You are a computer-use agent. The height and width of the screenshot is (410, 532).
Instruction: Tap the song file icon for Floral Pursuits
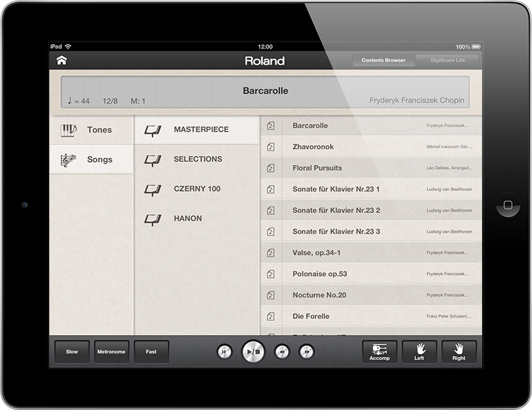271,168
